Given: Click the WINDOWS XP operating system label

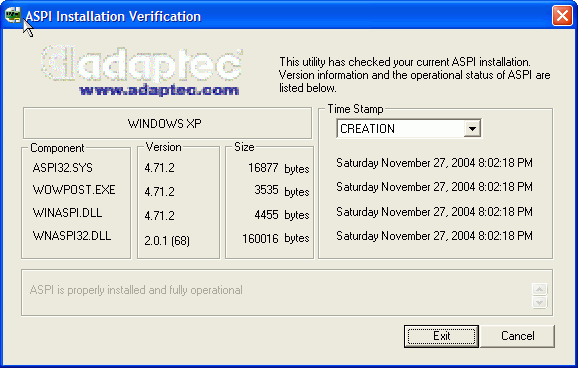Looking at the screenshot, I should point(164,124).
